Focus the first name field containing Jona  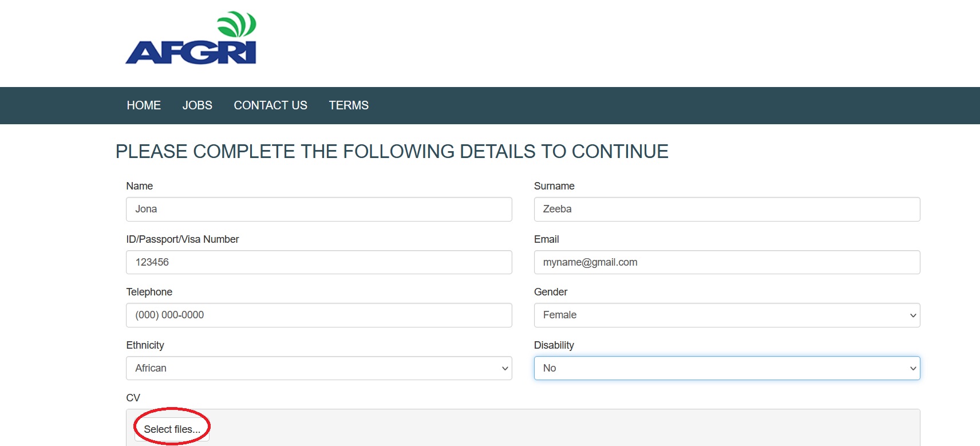coord(319,210)
